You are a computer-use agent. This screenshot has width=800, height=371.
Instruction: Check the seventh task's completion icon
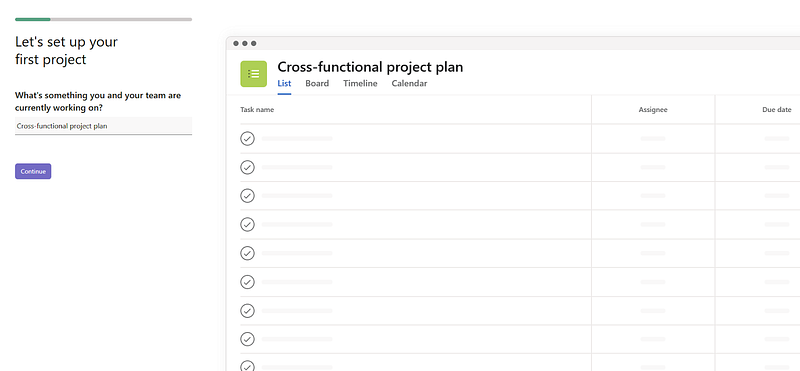[x=247, y=310]
